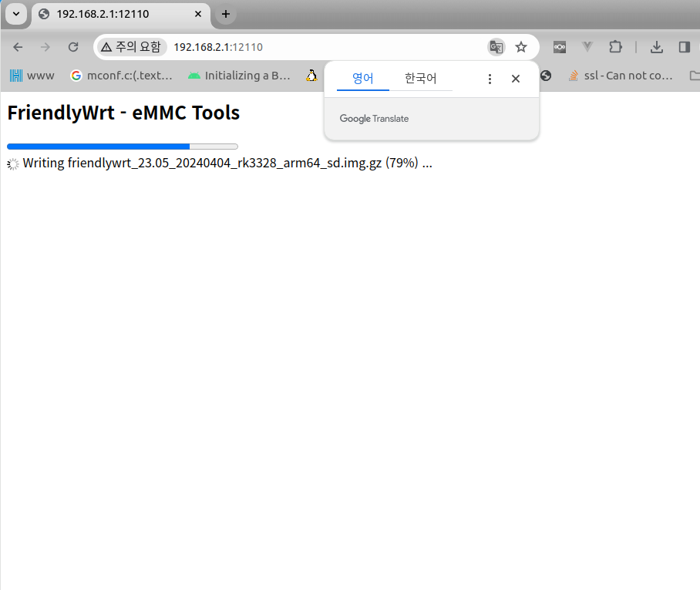700x590 pixels.
Task: Open the downloads tray icon
Action: click(x=656, y=47)
